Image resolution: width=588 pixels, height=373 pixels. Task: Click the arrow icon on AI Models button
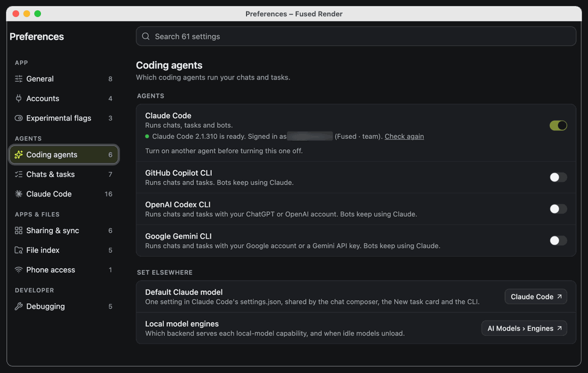559,328
